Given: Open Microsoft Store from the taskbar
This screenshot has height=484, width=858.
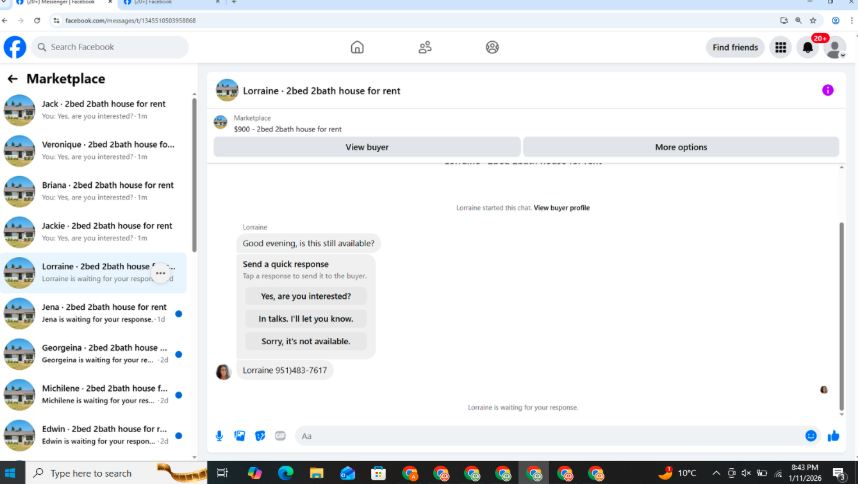Looking at the screenshot, I should pyautogui.click(x=378, y=473).
